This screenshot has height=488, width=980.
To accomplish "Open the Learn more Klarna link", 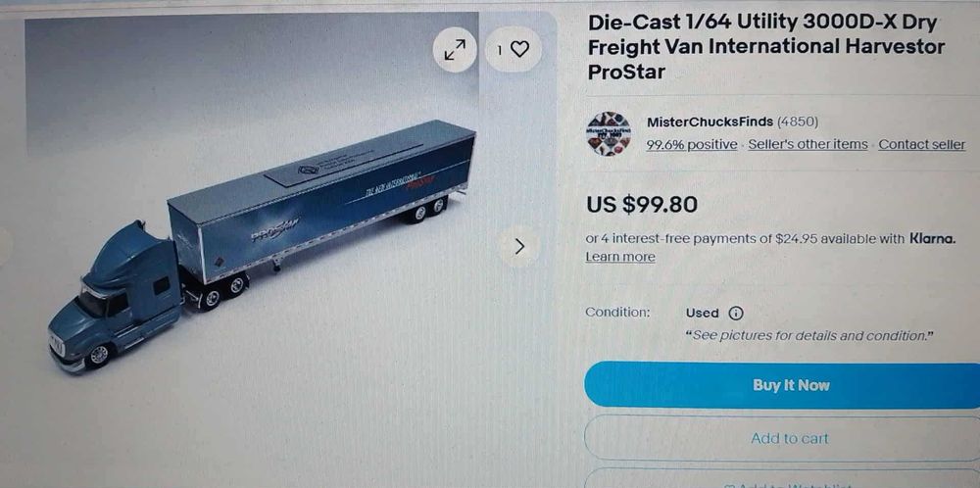I will (620, 257).
